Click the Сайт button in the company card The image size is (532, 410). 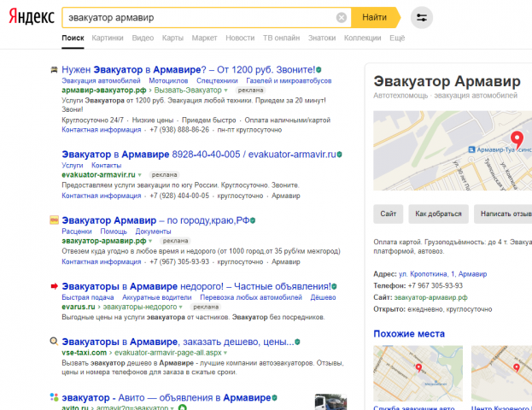coord(389,214)
